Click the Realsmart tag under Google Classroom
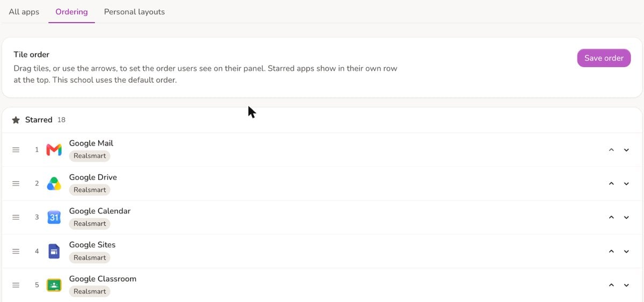The width and height of the screenshot is (644, 302). click(90, 291)
